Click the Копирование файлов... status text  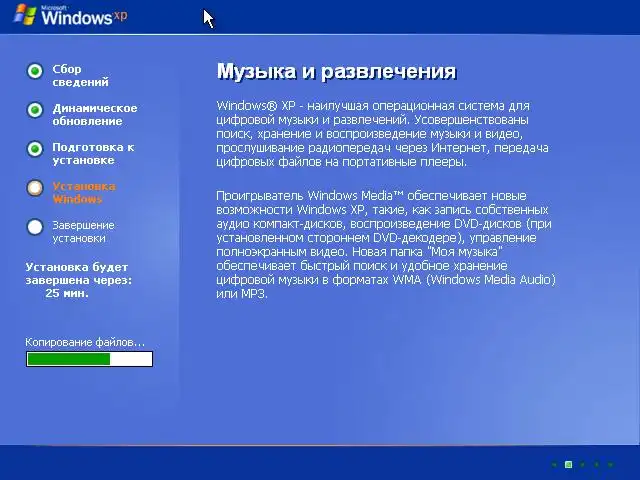tap(85, 342)
